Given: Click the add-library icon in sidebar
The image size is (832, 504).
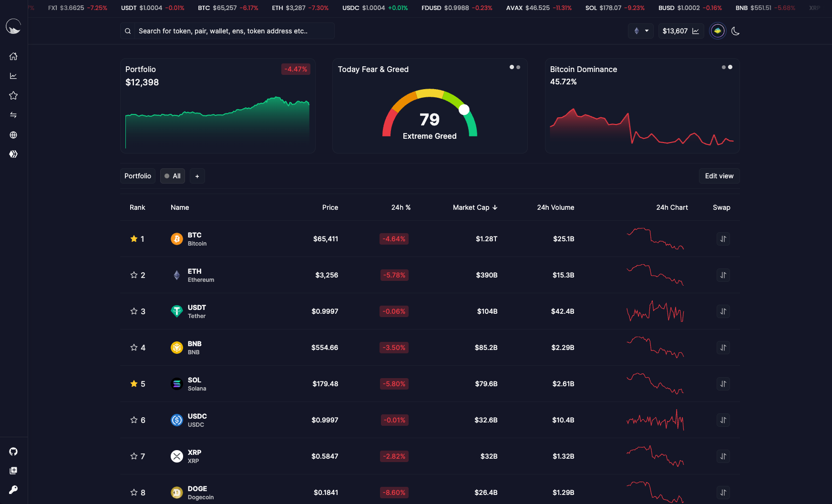Looking at the screenshot, I should tap(13, 471).
